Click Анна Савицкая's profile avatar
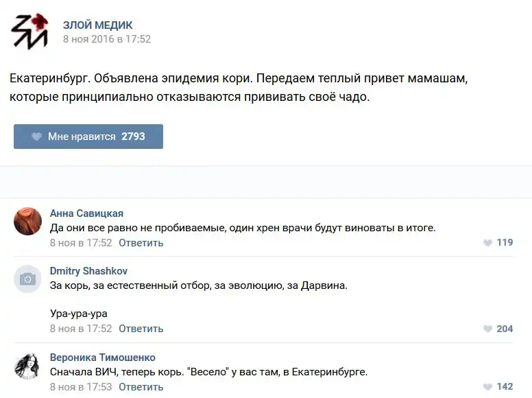532x398 pixels. pyautogui.click(x=28, y=221)
